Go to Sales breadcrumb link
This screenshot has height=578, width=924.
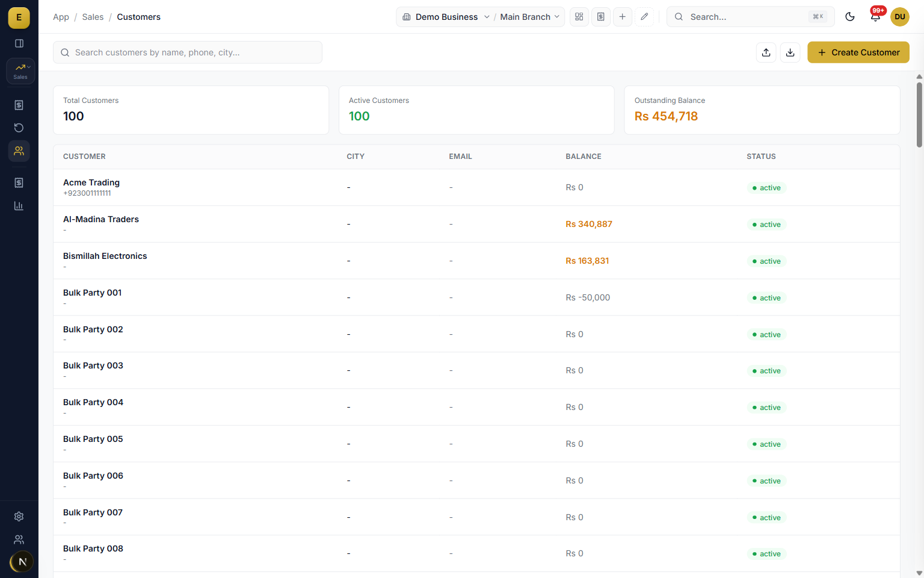(x=93, y=17)
